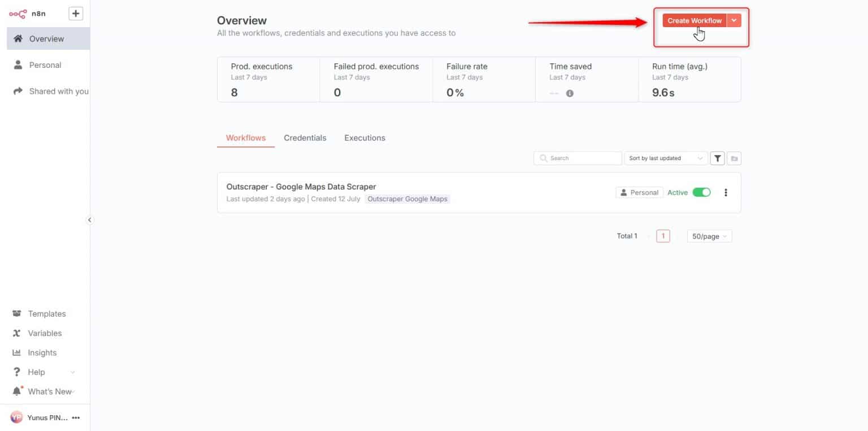Viewport: 868px width, 431px height.
Task: Click the Create Workflow button
Action: (x=694, y=20)
